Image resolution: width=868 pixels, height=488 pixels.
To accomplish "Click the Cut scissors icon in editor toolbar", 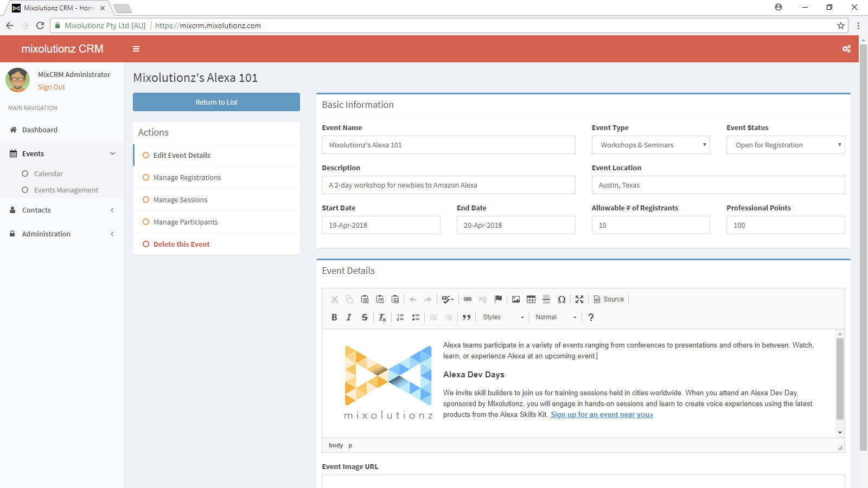I will click(335, 299).
